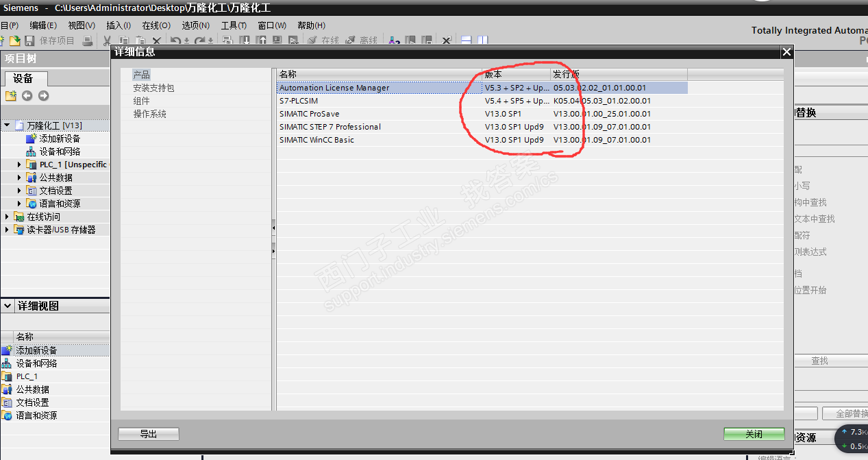Collapse the 详细视图 panel

click(x=7, y=306)
